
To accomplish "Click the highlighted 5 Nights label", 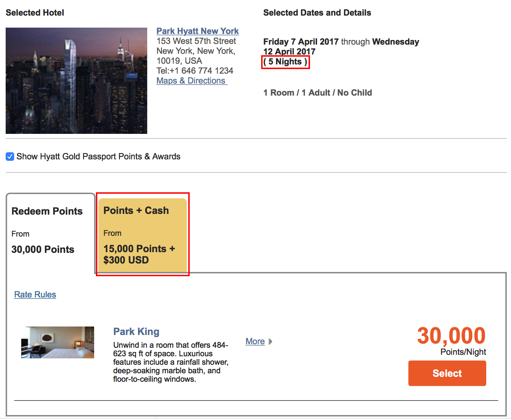I will [285, 62].
